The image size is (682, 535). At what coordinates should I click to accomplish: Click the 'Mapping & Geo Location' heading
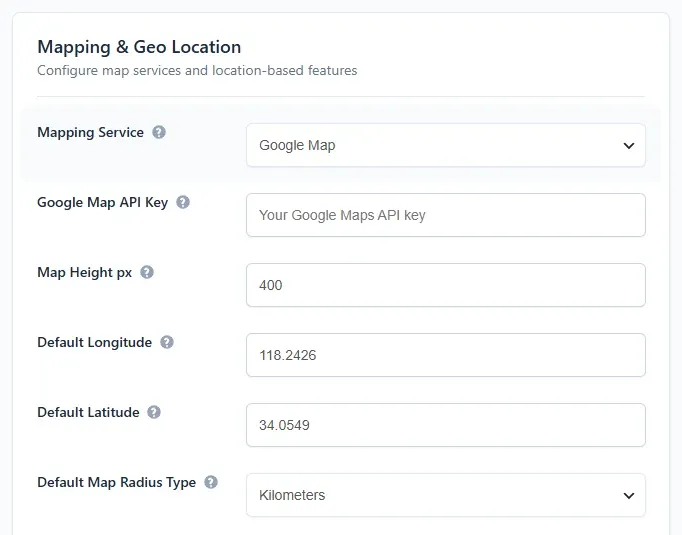139,47
